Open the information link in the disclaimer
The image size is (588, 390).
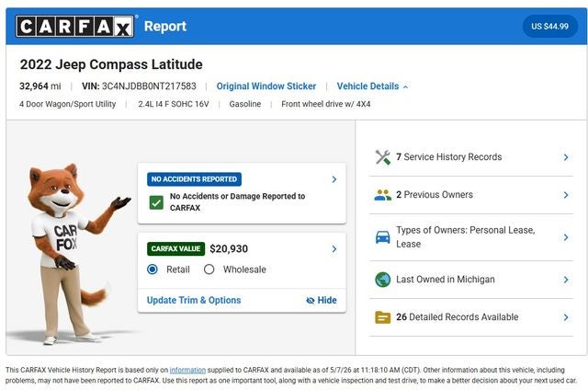point(187,370)
